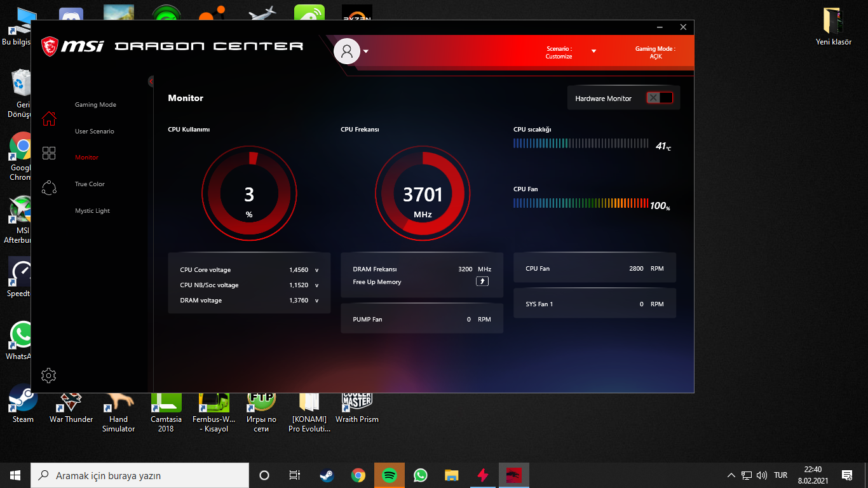
Task: Select Gaming Mode in the side menu
Action: [x=95, y=105]
